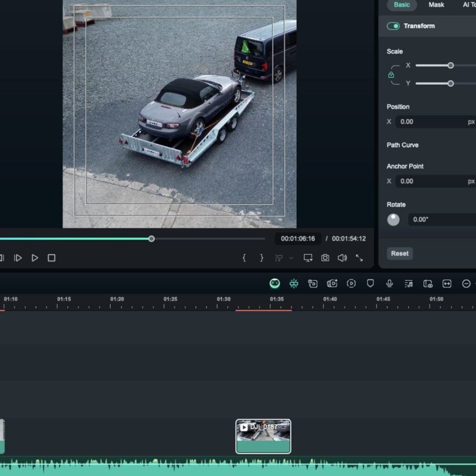The image size is (476, 476).
Task: Toggle the green auto ripple icon
Action: tap(294, 284)
